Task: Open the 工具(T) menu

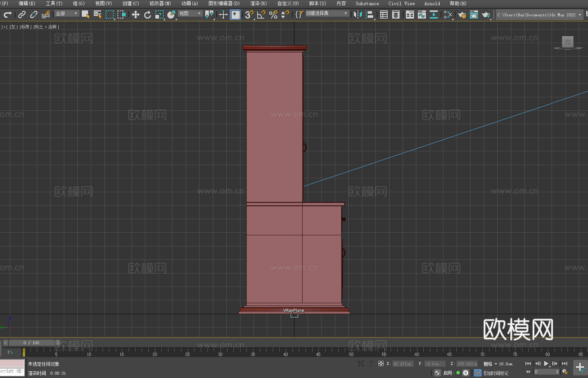Action: pos(54,3)
